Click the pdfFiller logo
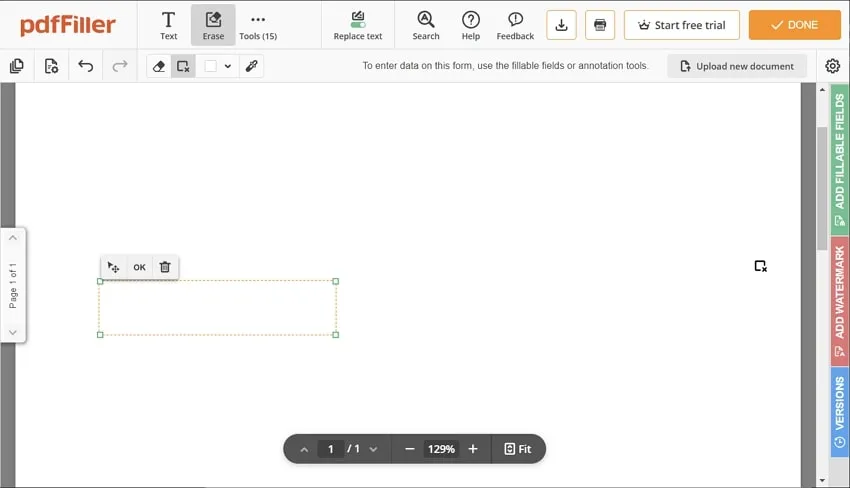Image resolution: width=850 pixels, height=488 pixels. click(68, 25)
